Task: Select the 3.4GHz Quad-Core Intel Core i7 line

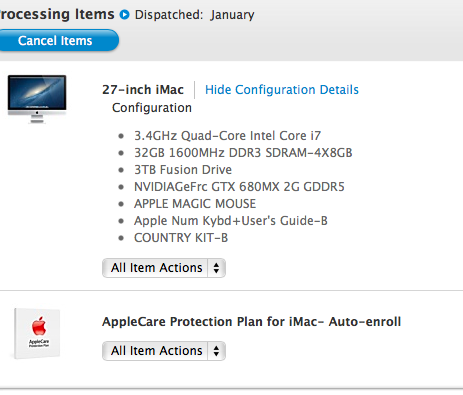Action: 227,136
